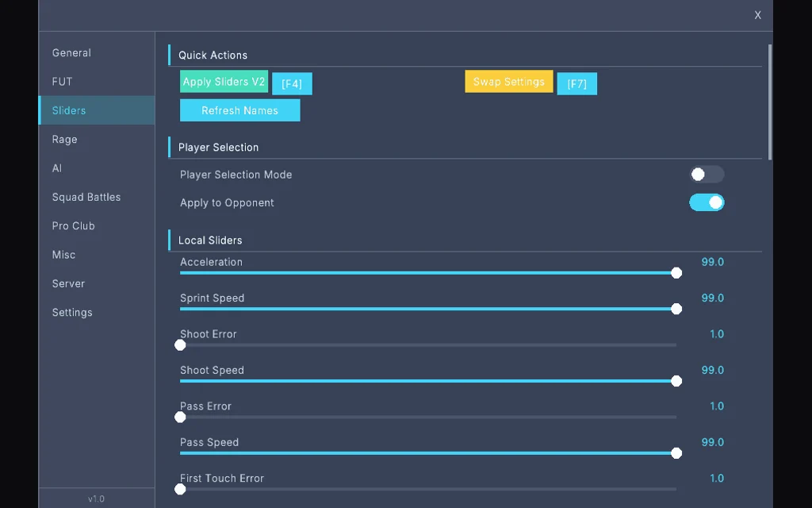Click the Shoot Speed slider handle
The width and height of the screenshot is (812, 508).
[676, 381]
